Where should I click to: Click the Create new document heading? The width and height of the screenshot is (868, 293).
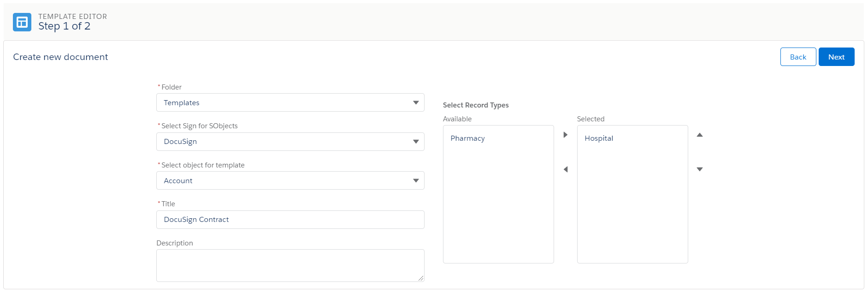(60, 57)
